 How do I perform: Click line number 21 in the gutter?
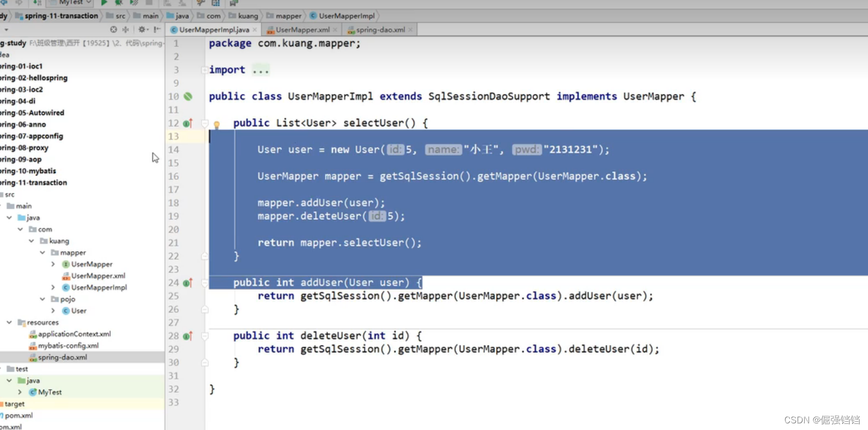tap(173, 243)
